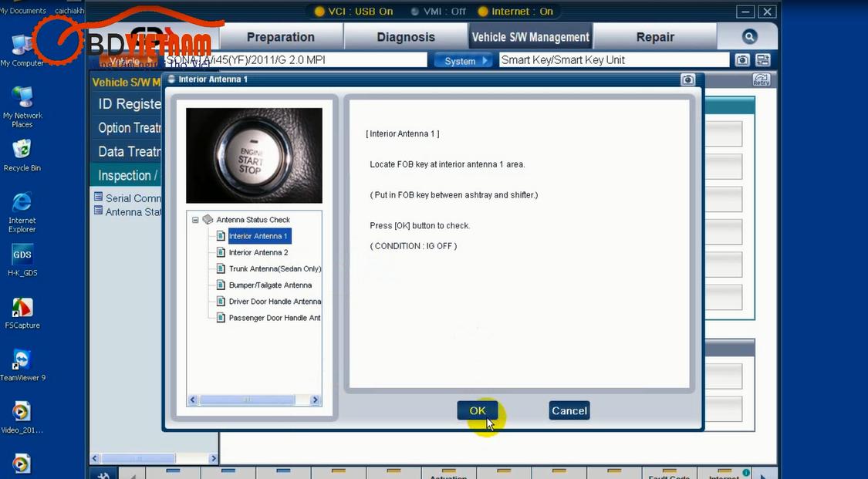Image resolution: width=868 pixels, height=479 pixels.
Task: Confirm with the OK button
Action: point(477,410)
